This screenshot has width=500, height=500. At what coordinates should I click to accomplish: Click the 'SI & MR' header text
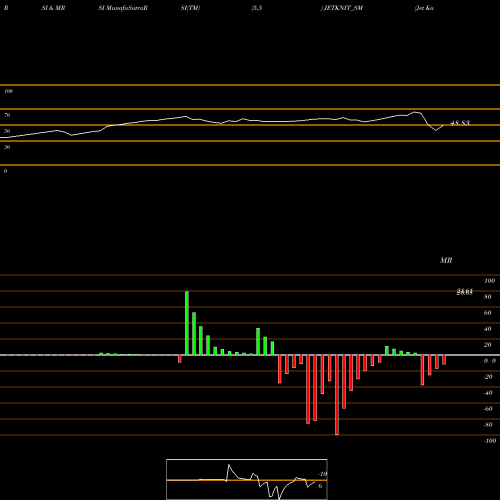point(53,8)
